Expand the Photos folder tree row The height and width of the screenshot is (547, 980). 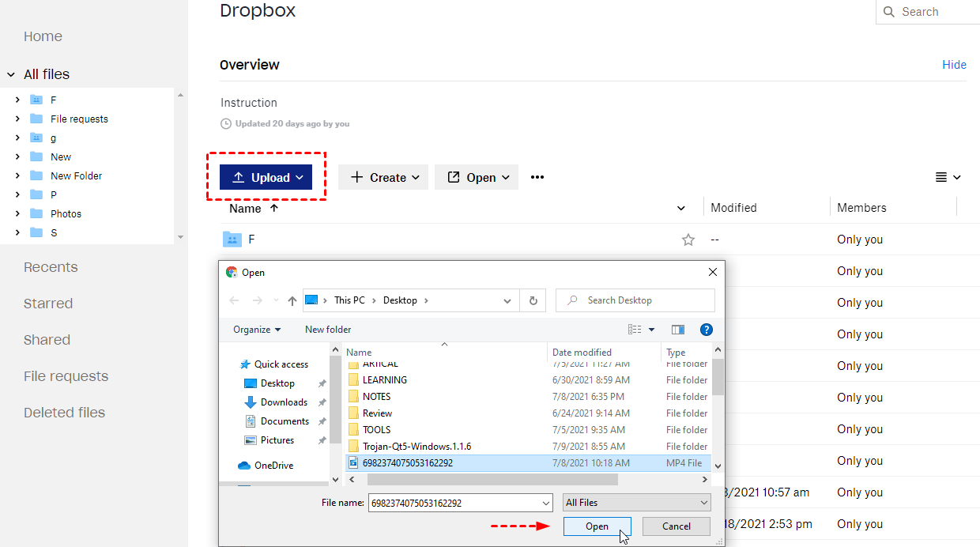pyautogui.click(x=17, y=213)
